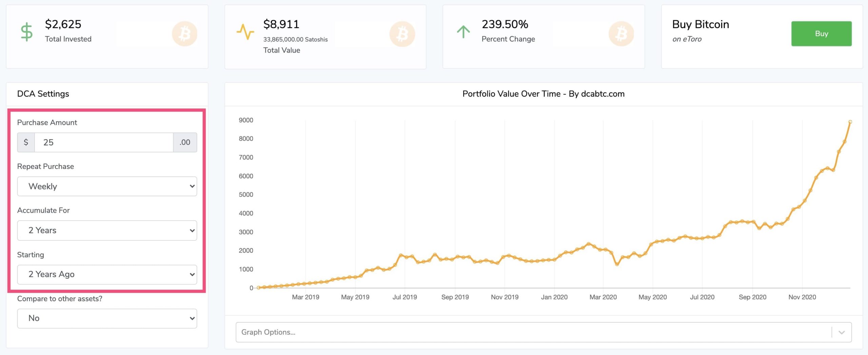Open the Repeat Purchase Weekly dropdown
The width and height of the screenshot is (868, 355).
point(107,186)
